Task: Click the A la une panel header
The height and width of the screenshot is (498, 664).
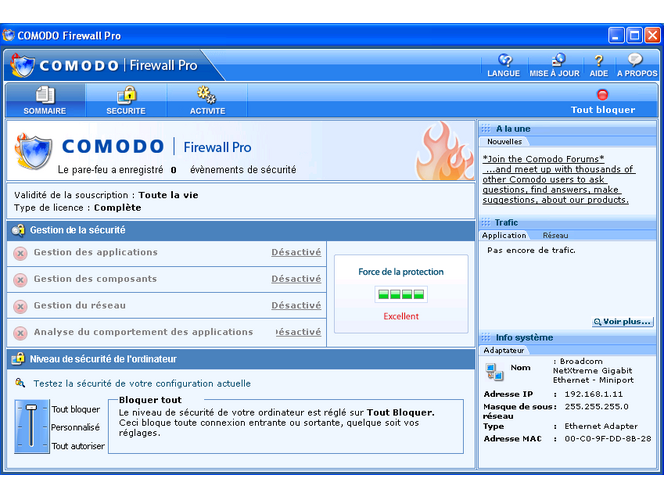Action: click(x=567, y=129)
